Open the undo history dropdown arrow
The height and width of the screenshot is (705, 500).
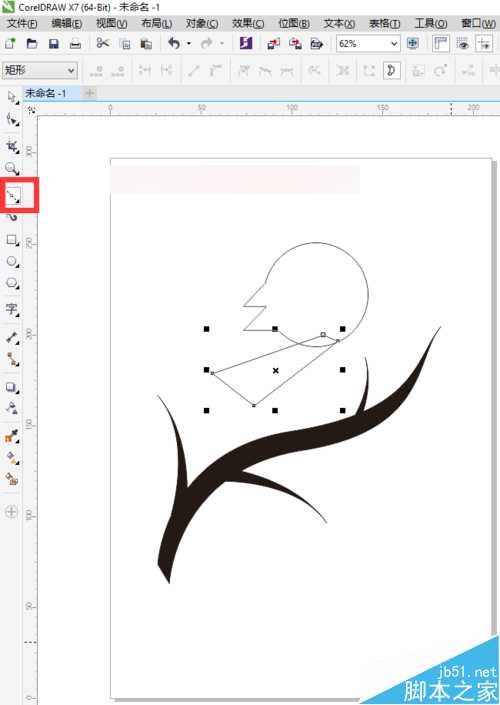(x=189, y=44)
